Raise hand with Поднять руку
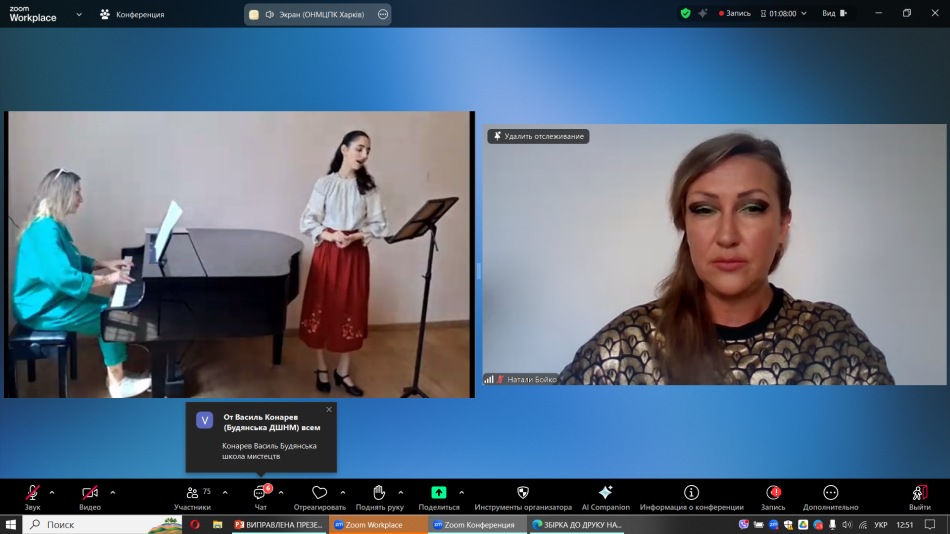This screenshot has width=950, height=534. (x=379, y=493)
